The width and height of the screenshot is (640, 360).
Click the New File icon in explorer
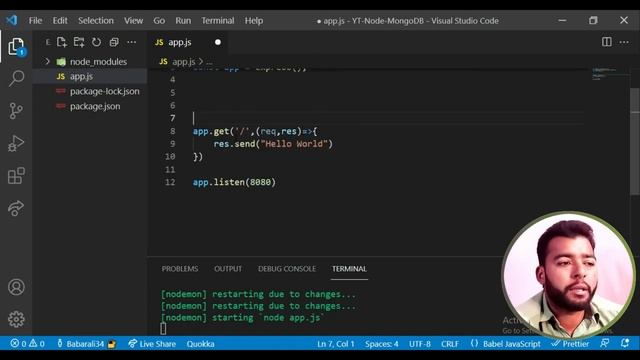coord(62,42)
